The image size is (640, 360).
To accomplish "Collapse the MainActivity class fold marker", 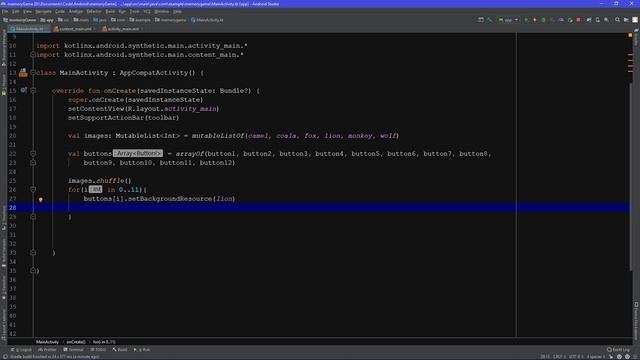I will [x=33, y=72].
